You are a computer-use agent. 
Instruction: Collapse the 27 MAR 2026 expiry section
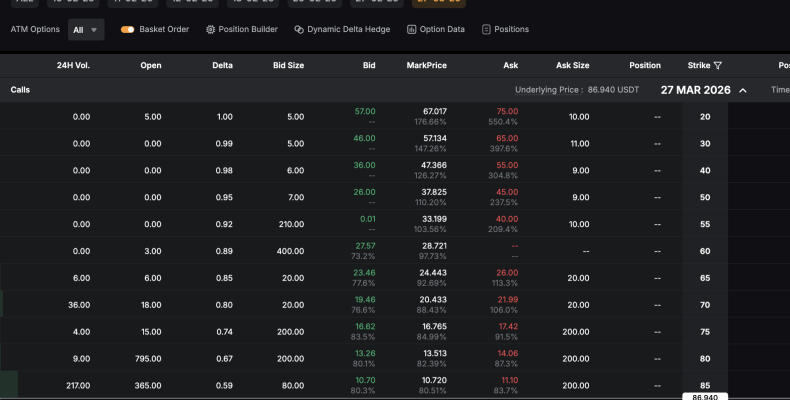pyautogui.click(x=743, y=90)
